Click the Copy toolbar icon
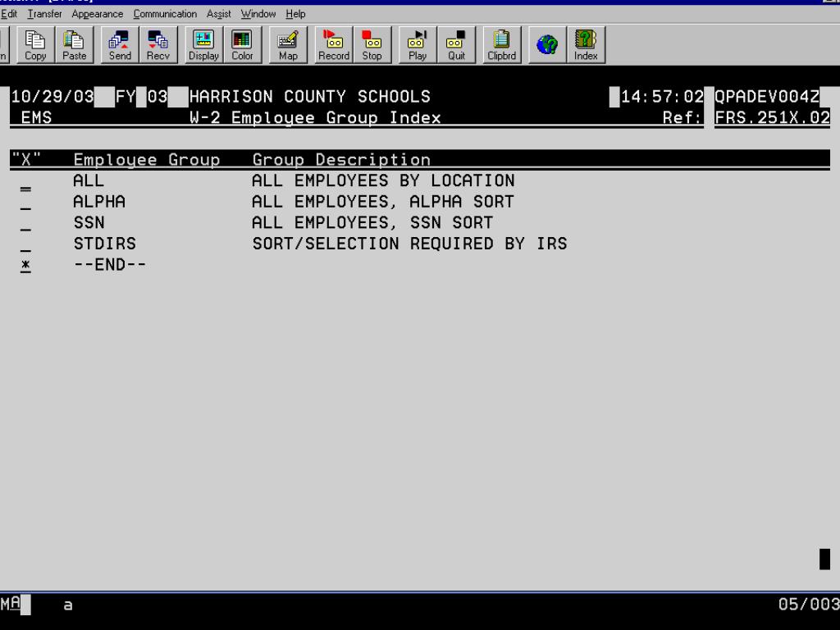This screenshot has height=630, width=840. (x=35, y=45)
